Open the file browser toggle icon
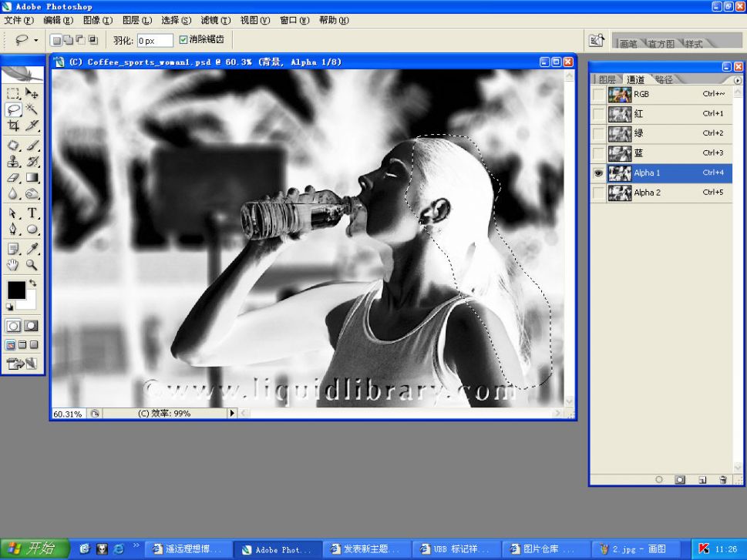The image size is (747, 560). click(596, 41)
